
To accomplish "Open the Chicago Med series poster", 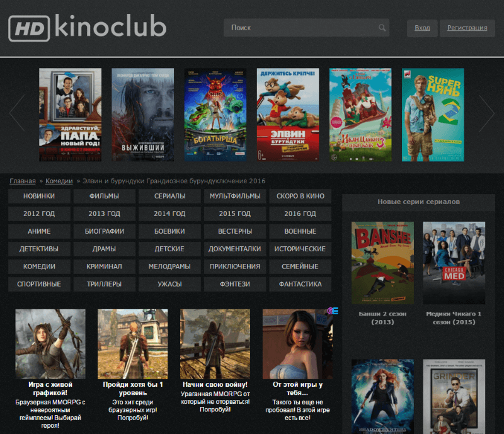I will [454, 263].
